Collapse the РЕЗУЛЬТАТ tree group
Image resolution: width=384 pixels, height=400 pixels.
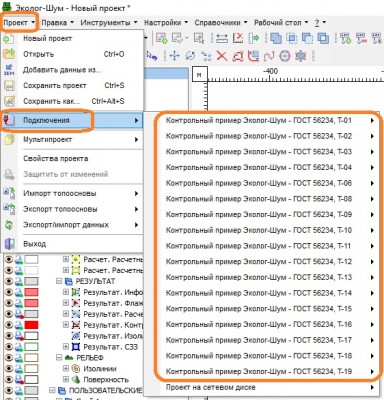[x=59, y=281]
